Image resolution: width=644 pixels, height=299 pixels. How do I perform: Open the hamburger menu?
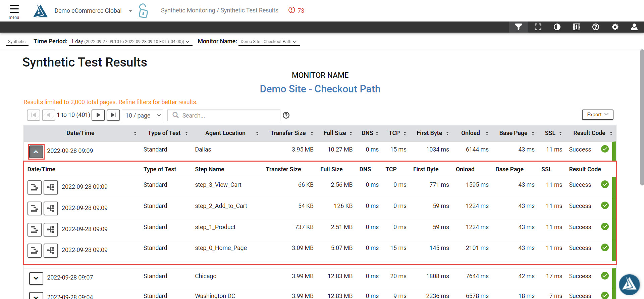[14, 11]
